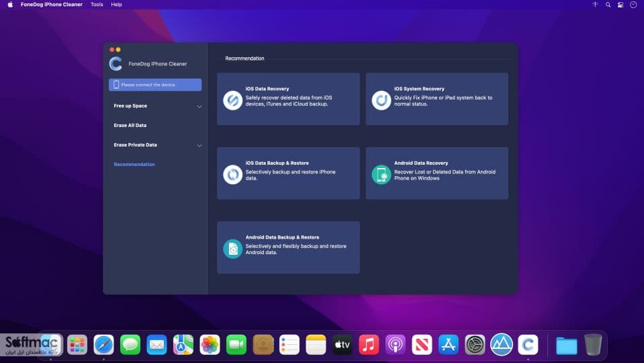Open the mountain peaks app in the dock

click(501, 344)
